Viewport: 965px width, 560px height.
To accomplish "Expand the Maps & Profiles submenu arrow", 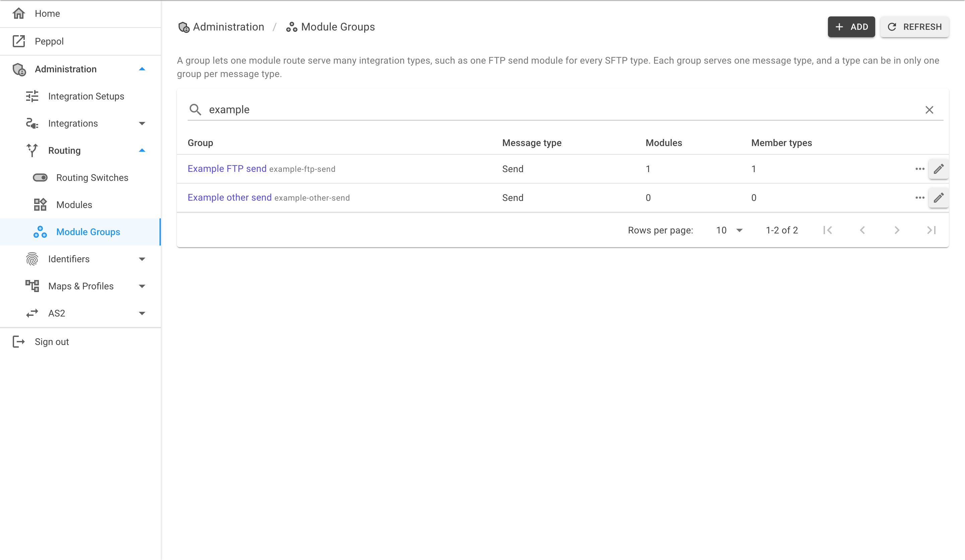I will [142, 286].
